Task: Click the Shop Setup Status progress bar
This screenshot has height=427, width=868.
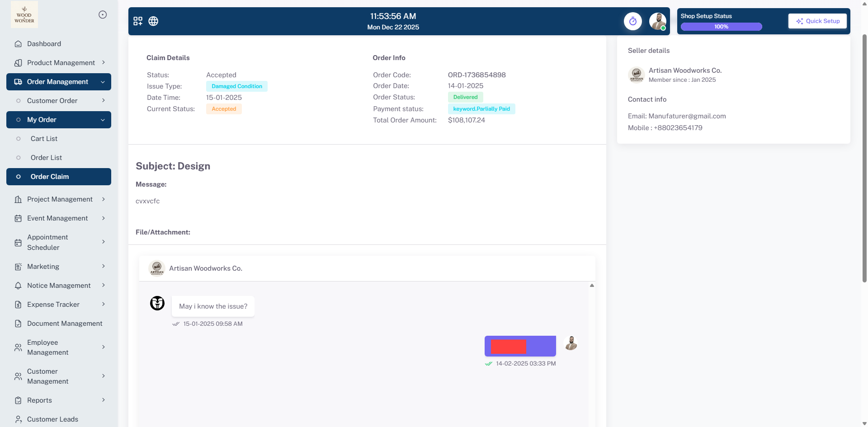Action: [721, 27]
